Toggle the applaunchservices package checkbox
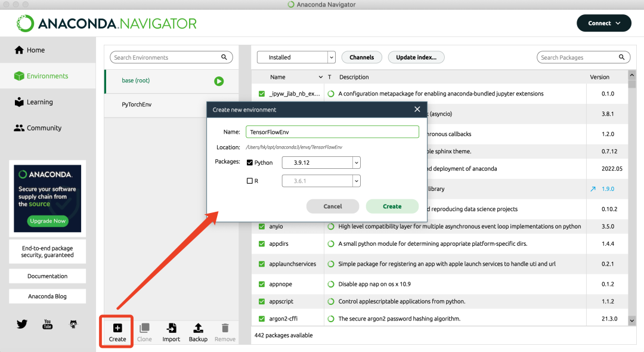This screenshot has width=644, height=352. tap(262, 264)
